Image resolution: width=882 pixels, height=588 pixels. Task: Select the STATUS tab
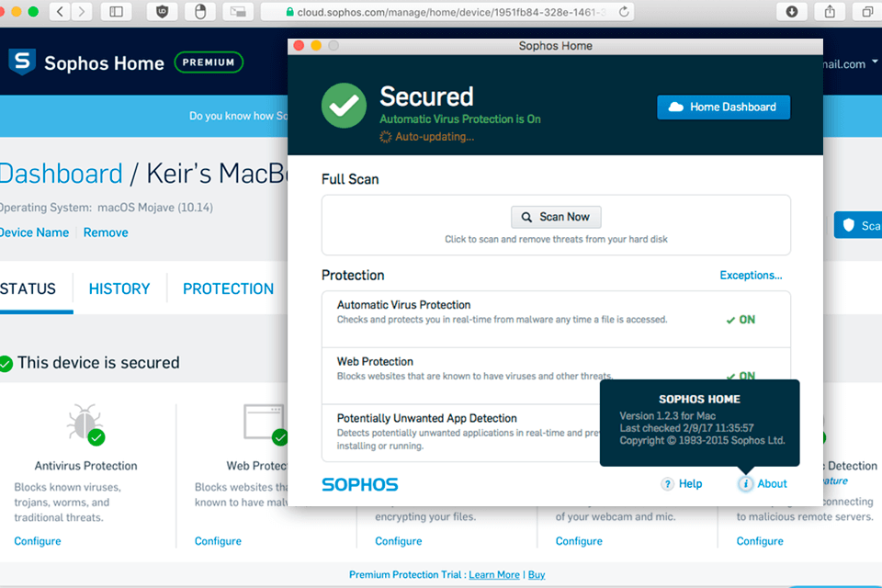pos(28,288)
